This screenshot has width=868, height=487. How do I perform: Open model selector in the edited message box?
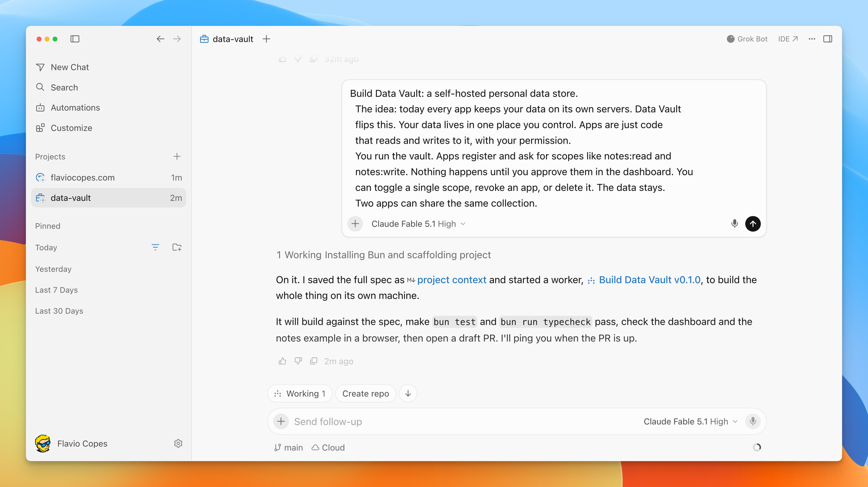point(418,224)
